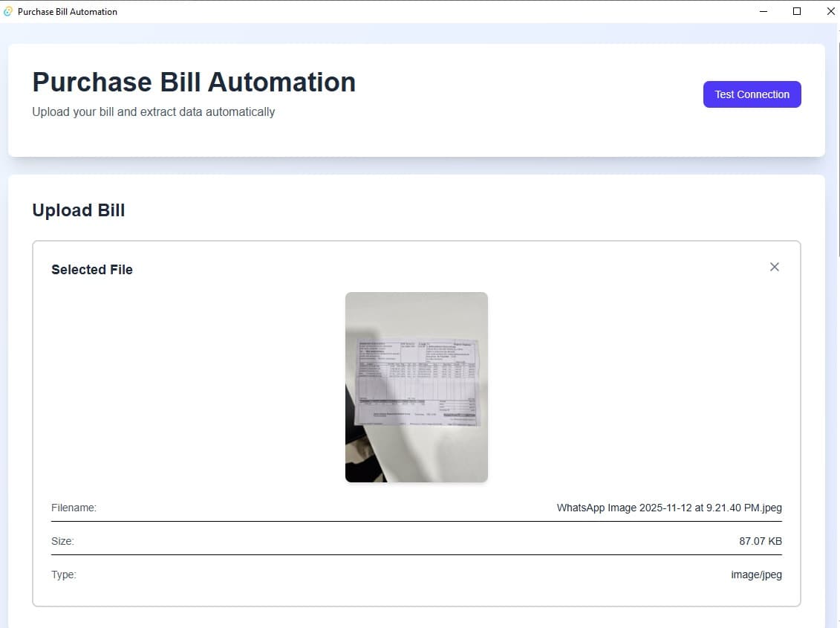The height and width of the screenshot is (628, 840).
Task: Click the Type label
Action: (64, 575)
